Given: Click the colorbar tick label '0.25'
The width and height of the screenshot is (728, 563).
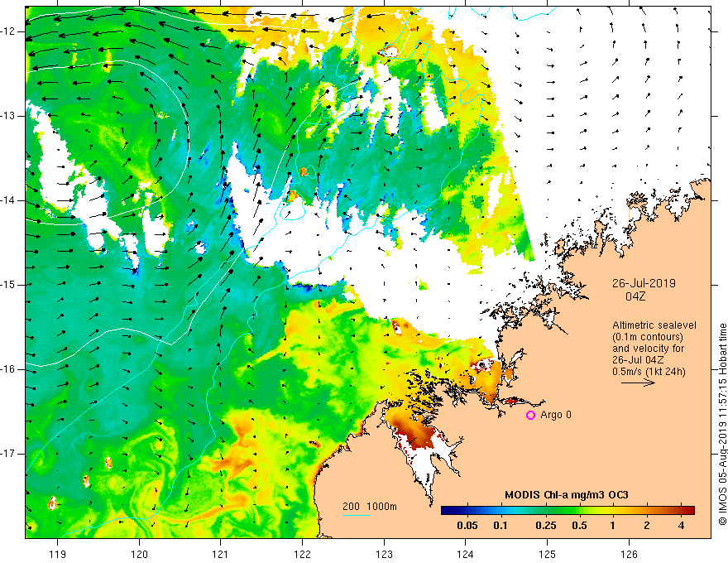Looking at the screenshot, I should 545,526.
